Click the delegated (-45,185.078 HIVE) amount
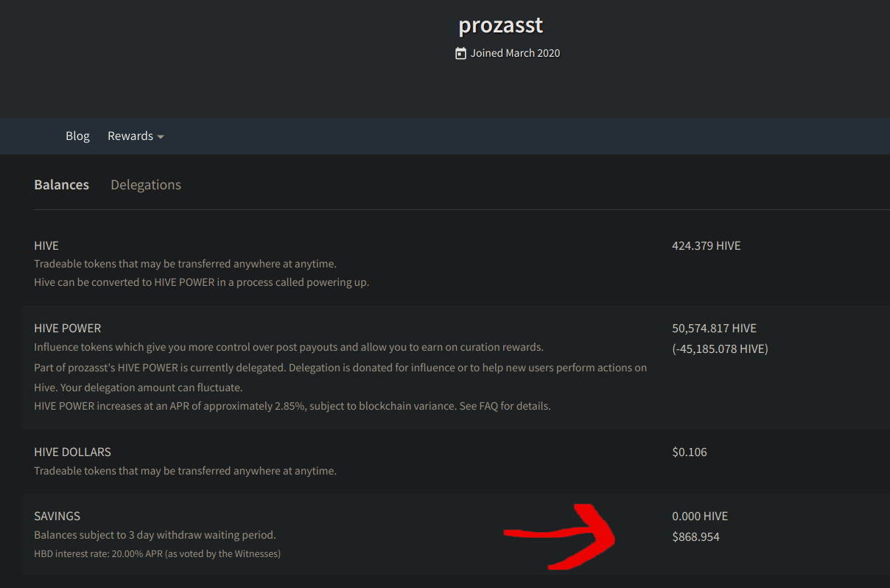 tap(720, 349)
